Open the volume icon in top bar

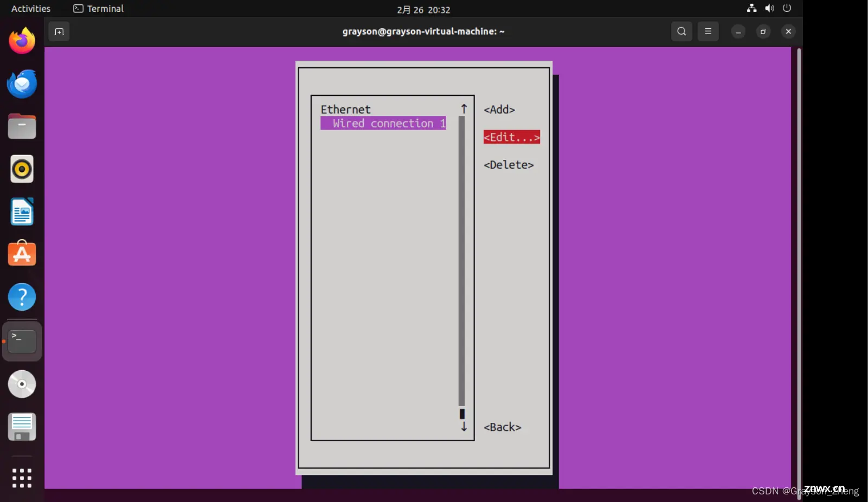(769, 8)
